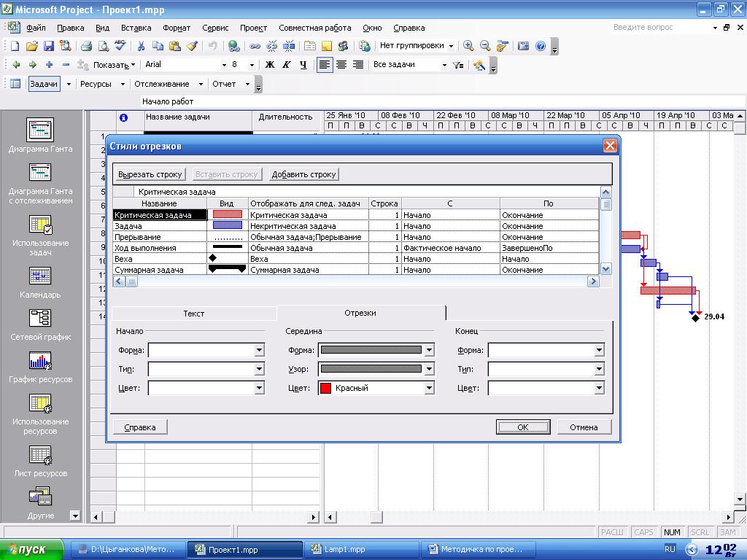Click OK button in dialog
The image size is (747, 560).
pyautogui.click(x=523, y=427)
